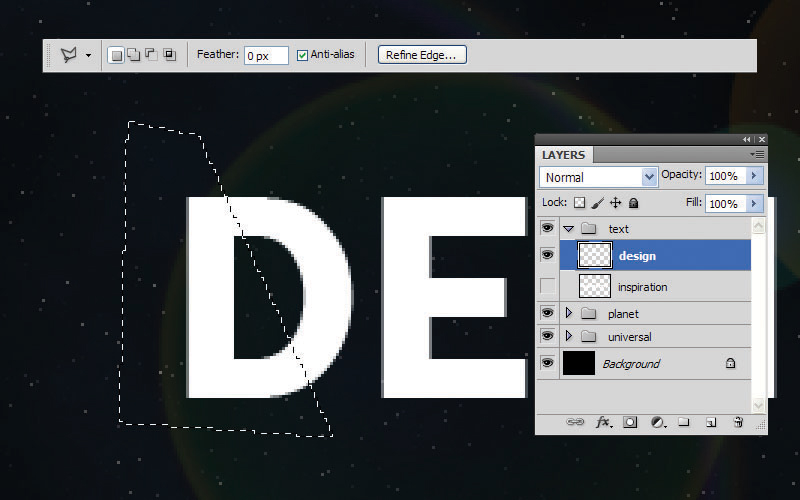Viewport: 800px width, 500px height.
Task: Select the Background layer thumbnail
Action: 579,363
